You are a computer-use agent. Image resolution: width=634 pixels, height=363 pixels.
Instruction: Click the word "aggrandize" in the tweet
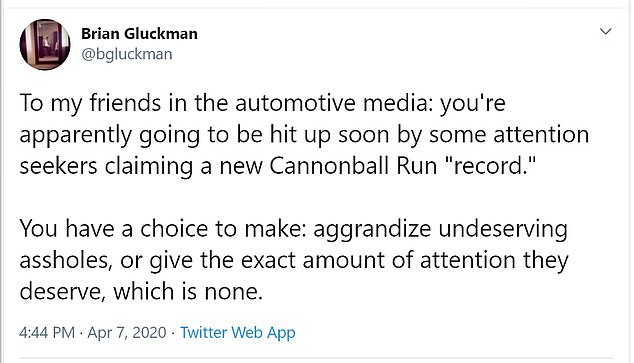[x=372, y=230]
